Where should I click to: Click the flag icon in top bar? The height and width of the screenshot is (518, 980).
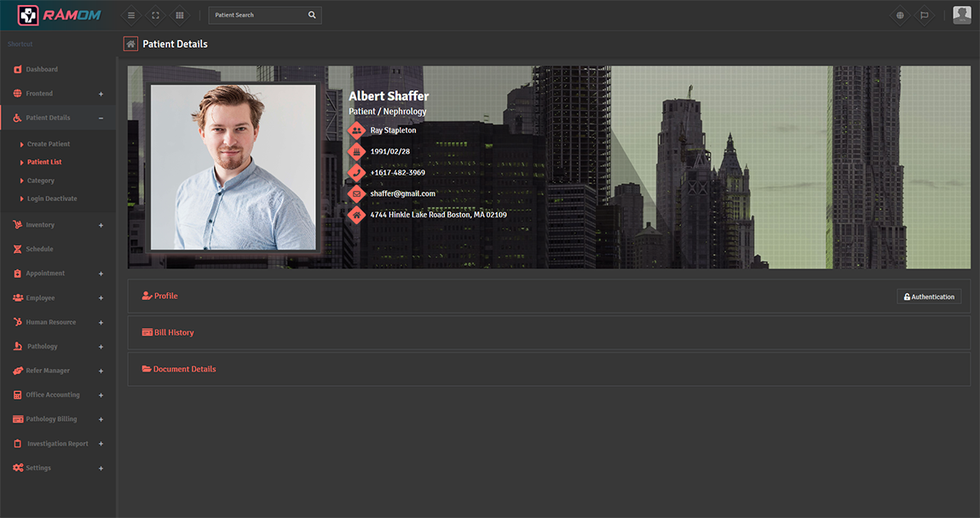tap(924, 15)
